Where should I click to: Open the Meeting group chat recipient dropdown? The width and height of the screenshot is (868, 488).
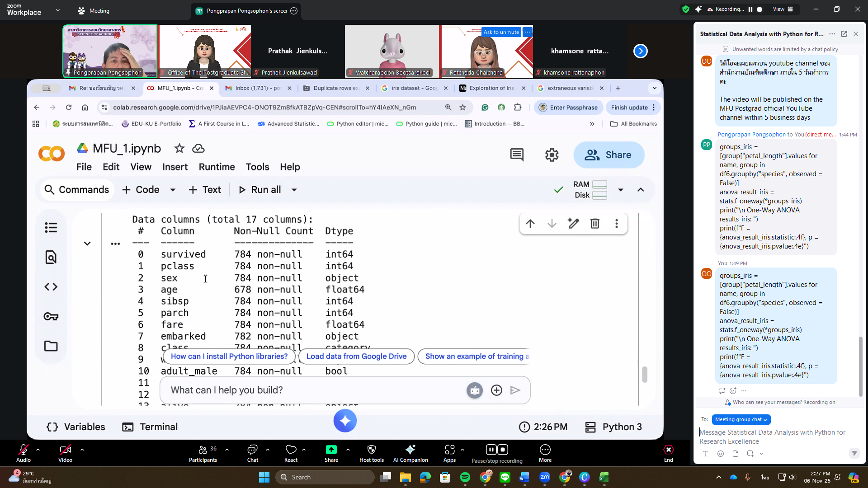click(741, 420)
